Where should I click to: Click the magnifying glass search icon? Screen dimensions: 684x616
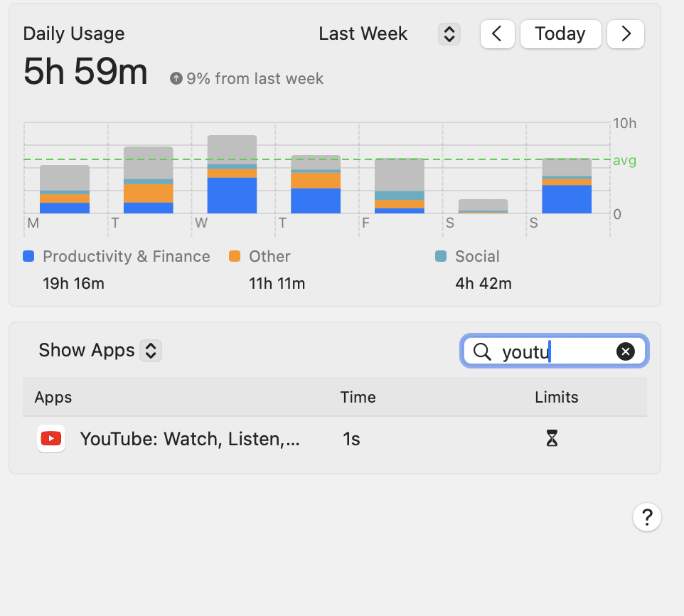(x=482, y=351)
